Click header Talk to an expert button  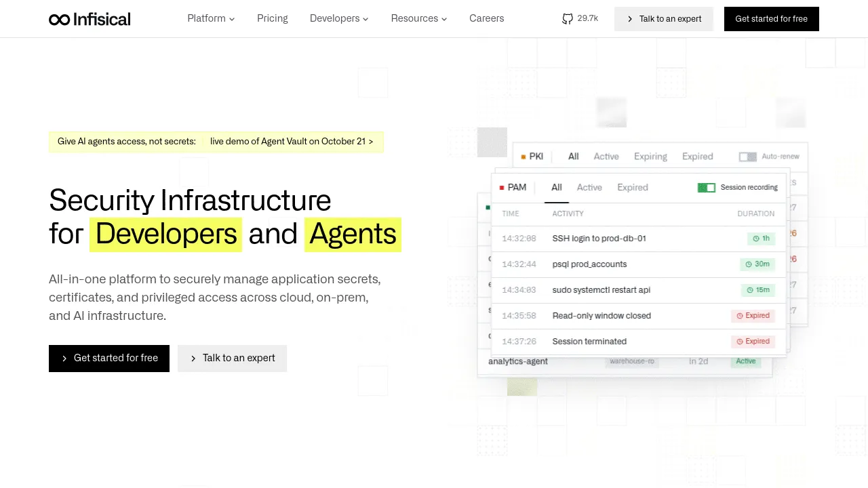[x=664, y=19]
